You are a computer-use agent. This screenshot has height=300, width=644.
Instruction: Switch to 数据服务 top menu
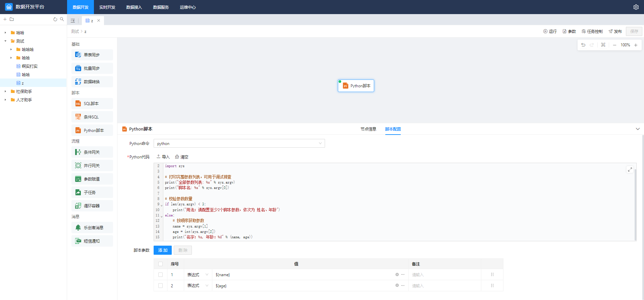point(161,7)
